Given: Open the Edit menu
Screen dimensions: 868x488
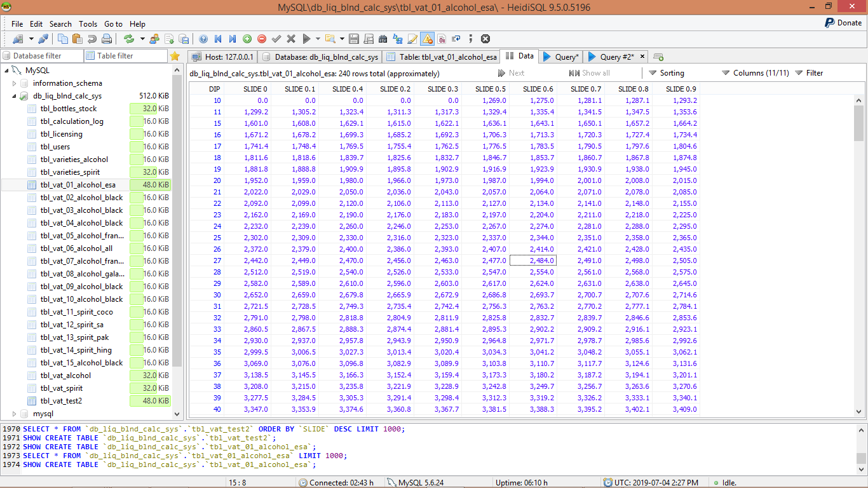Looking at the screenshot, I should tap(36, 24).
